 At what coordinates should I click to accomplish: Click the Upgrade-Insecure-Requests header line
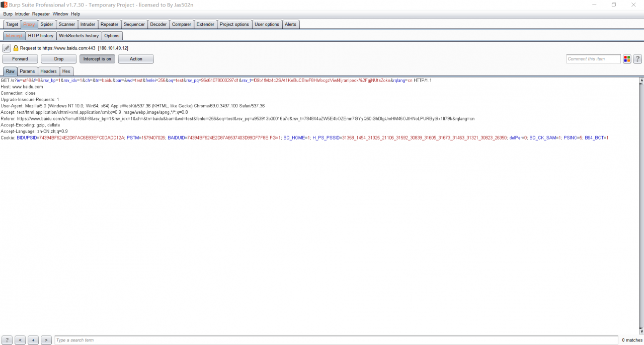pos(30,100)
